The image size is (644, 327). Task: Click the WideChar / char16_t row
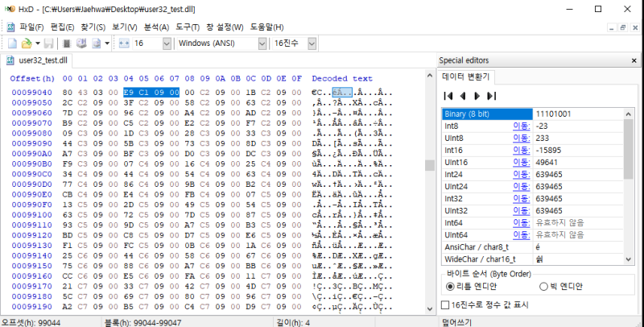tap(533, 259)
